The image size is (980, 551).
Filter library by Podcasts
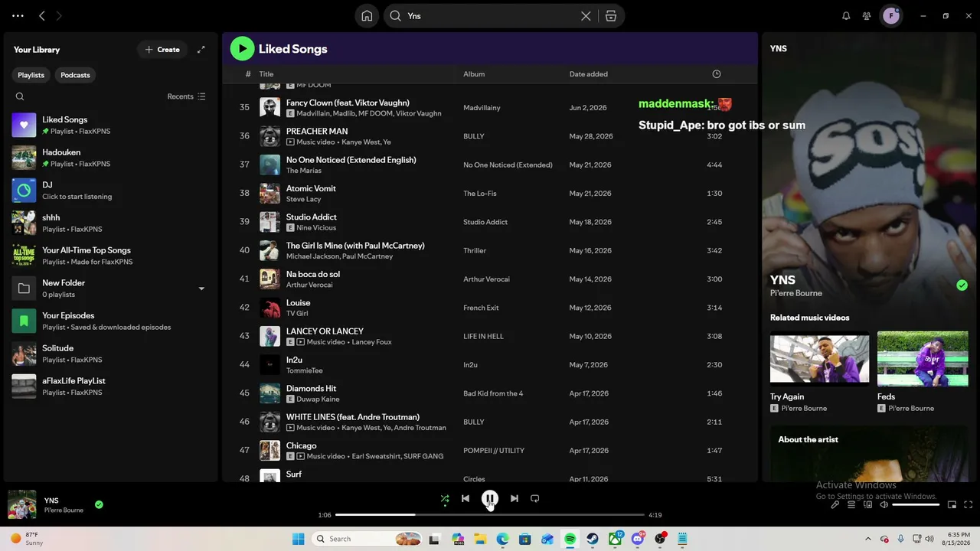75,75
